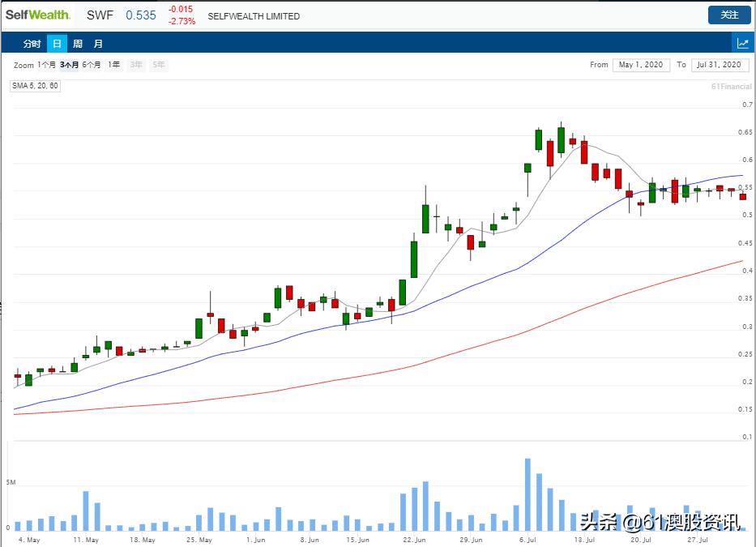Image resolution: width=756 pixels, height=547 pixels.
Task: Switch to the 周 weekly tab
Action: tap(77, 43)
